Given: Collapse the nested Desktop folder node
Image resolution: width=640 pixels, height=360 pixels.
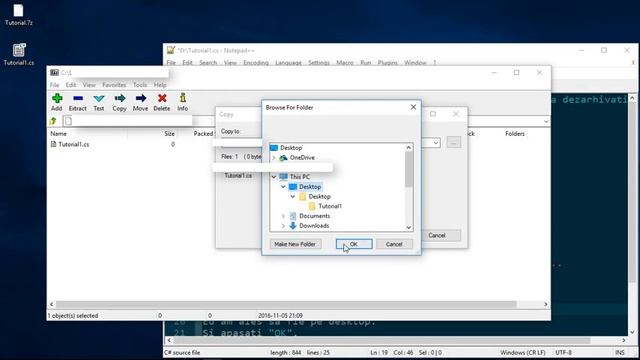Looking at the screenshot, I should pyautogui.click(x=293, y=196).
